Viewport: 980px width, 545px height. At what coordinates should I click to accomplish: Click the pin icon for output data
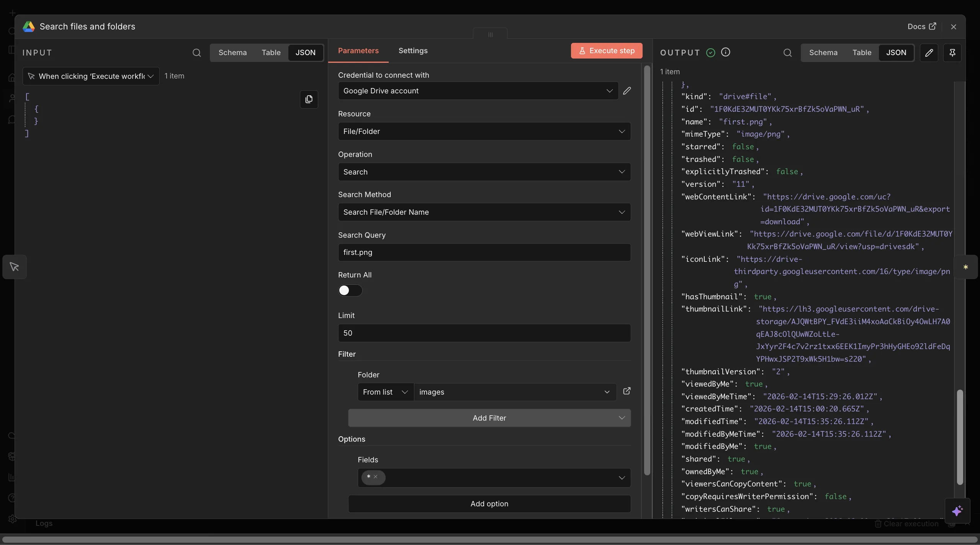tap(952, 53)
